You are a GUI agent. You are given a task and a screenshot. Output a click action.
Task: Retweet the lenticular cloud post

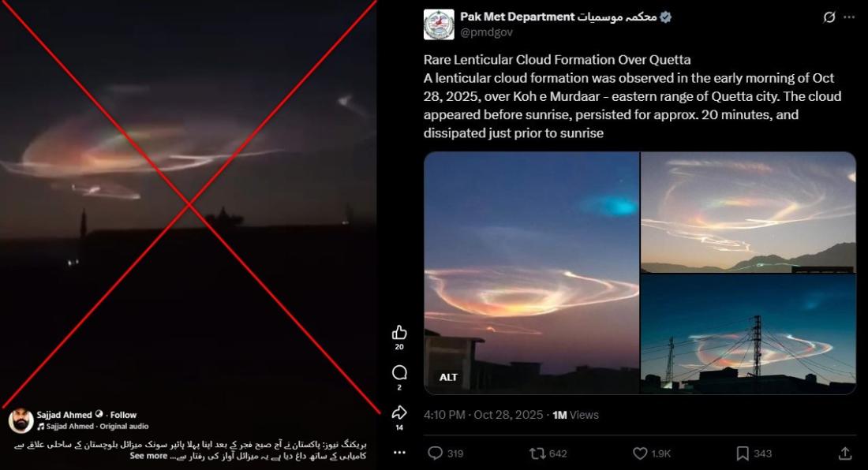coord(537,453)
